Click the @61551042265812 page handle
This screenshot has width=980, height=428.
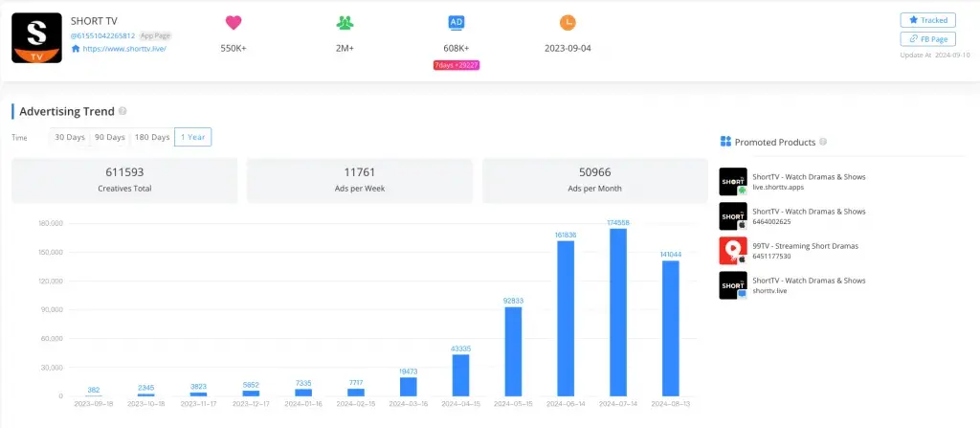[102, 35]
